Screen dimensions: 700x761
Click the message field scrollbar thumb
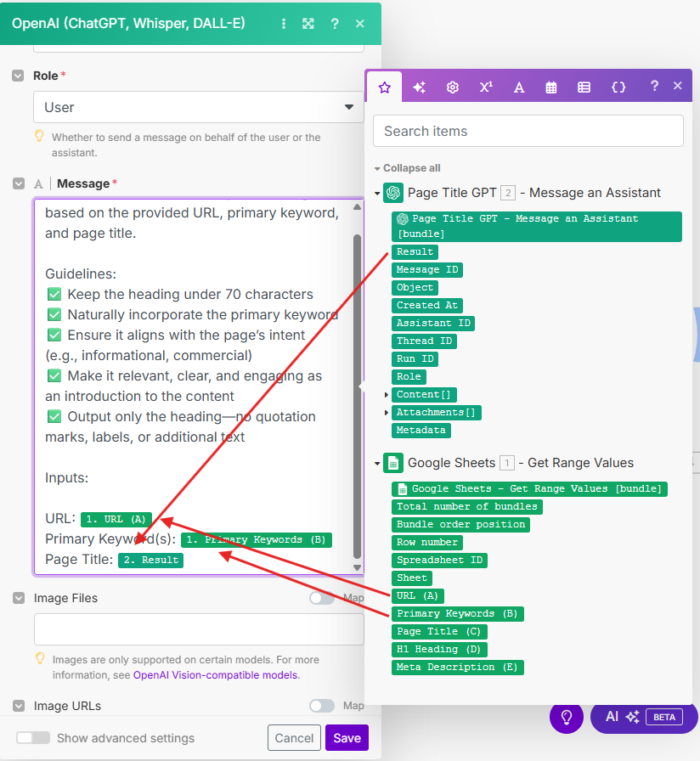358,396
